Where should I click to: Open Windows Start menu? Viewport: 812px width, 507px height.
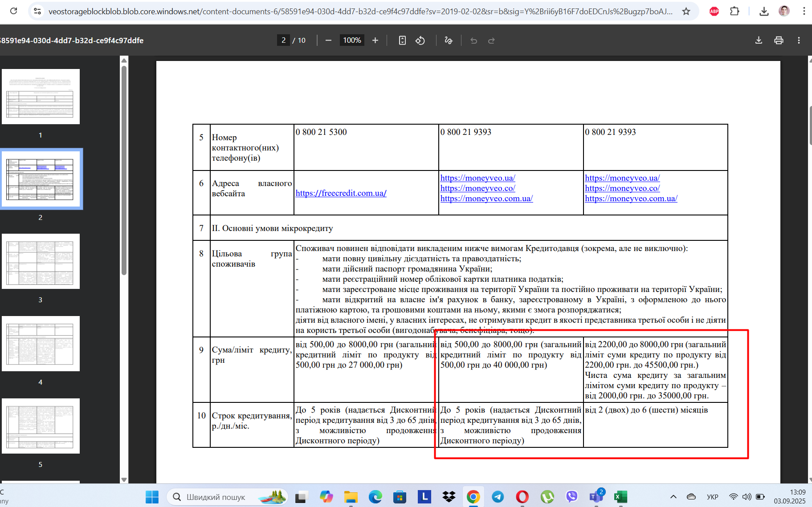(x=152, y=497)
